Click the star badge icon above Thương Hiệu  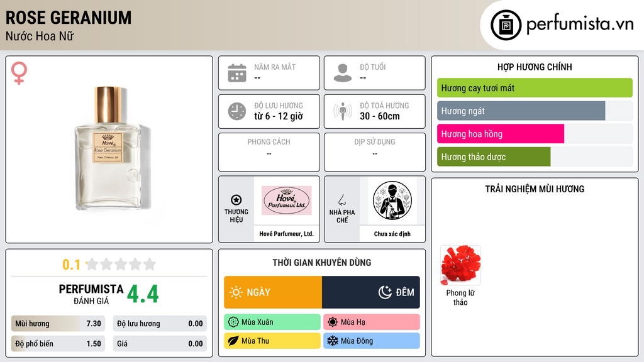coord(236,200)
